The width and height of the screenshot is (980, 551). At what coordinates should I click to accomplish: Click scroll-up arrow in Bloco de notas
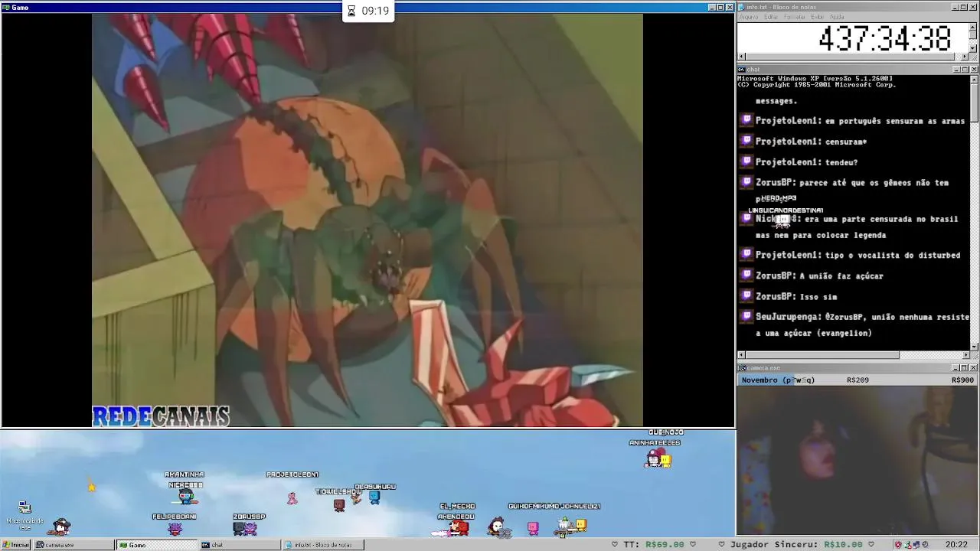tap(973, 27)
